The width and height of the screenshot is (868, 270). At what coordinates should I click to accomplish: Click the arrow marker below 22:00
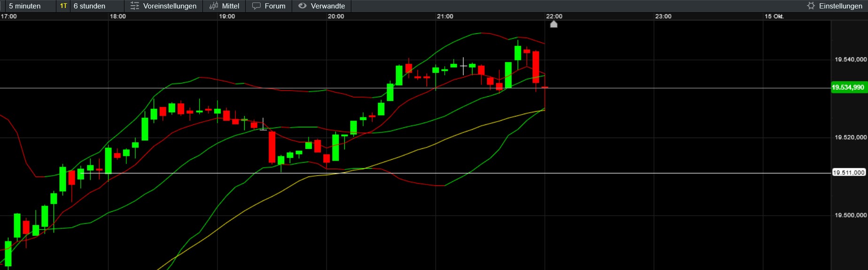coord(554,24)
